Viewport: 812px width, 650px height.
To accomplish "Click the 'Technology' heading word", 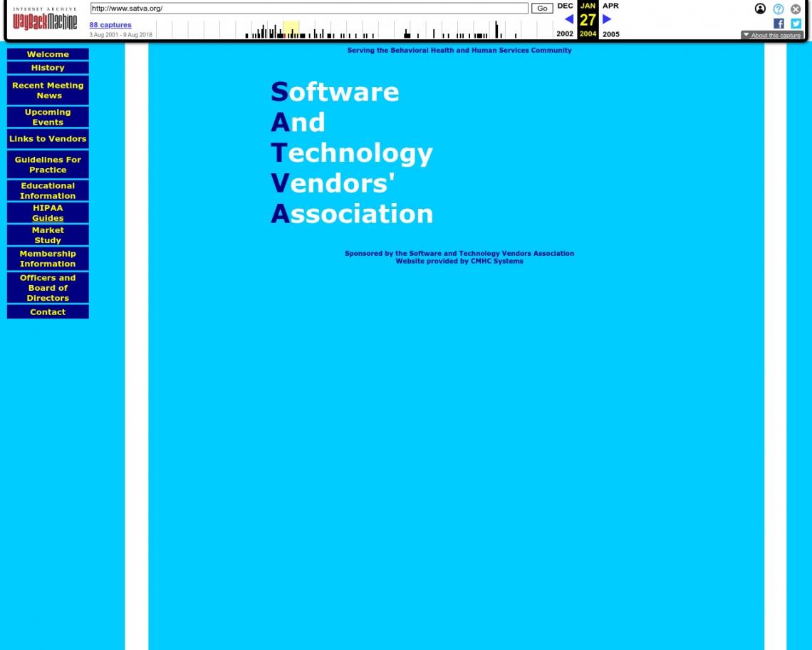I will pyautogui.click(x=352, y=153).
